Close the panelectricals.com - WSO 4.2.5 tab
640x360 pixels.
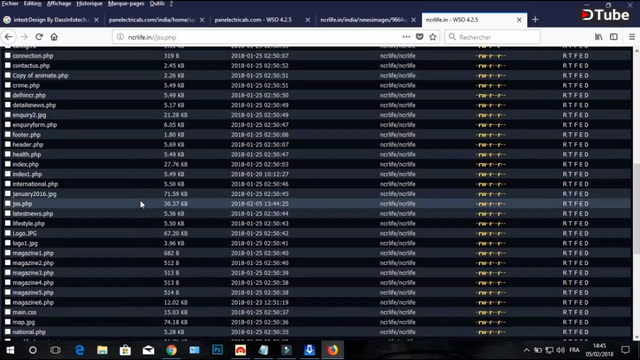307,20
